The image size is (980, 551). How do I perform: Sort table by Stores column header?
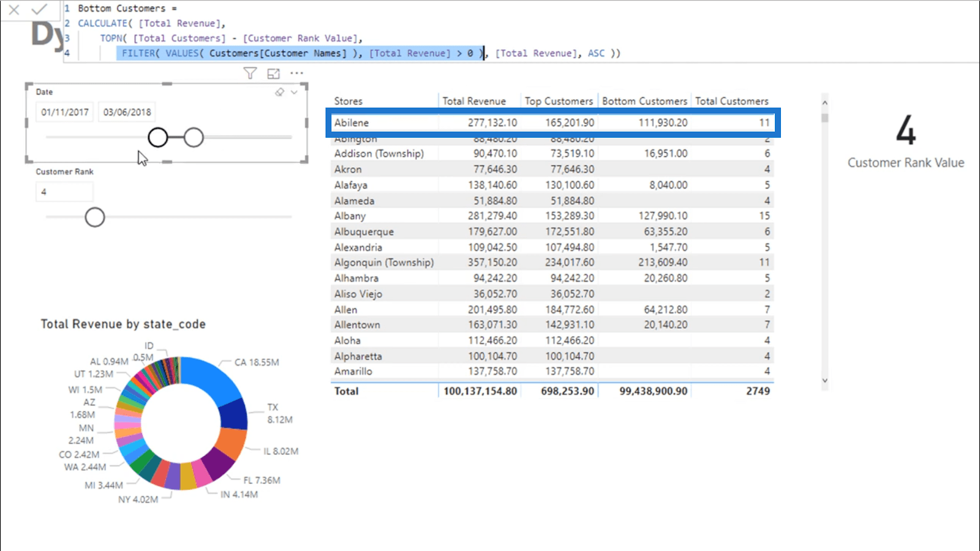tap(349, 101)
